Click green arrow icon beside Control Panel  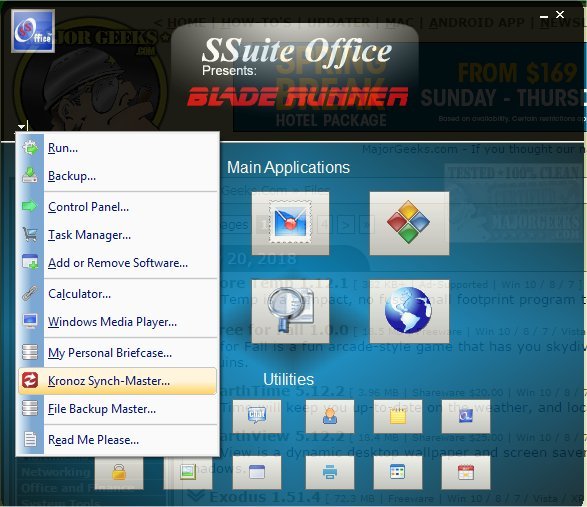[30, 206]
